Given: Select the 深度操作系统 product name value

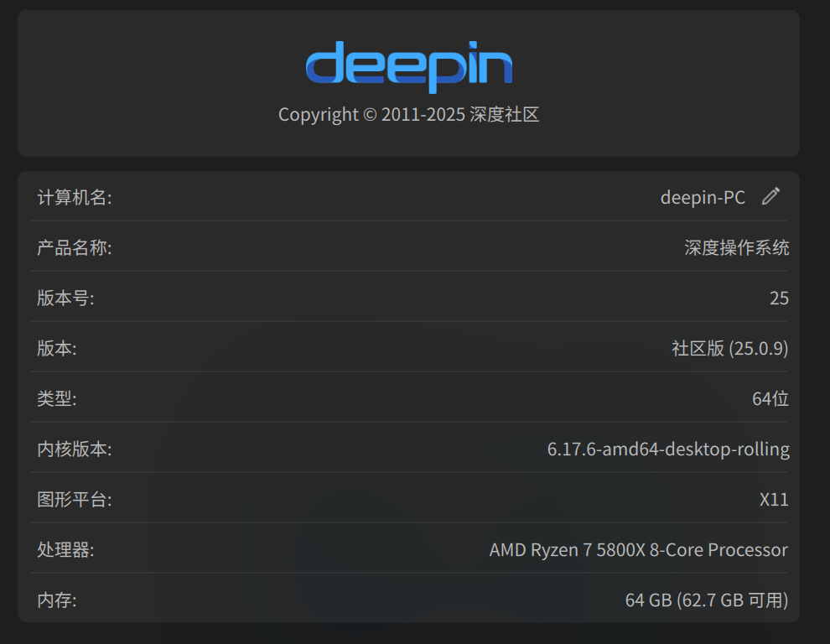Looking at the screenshot, I should [x=736, y=248].
